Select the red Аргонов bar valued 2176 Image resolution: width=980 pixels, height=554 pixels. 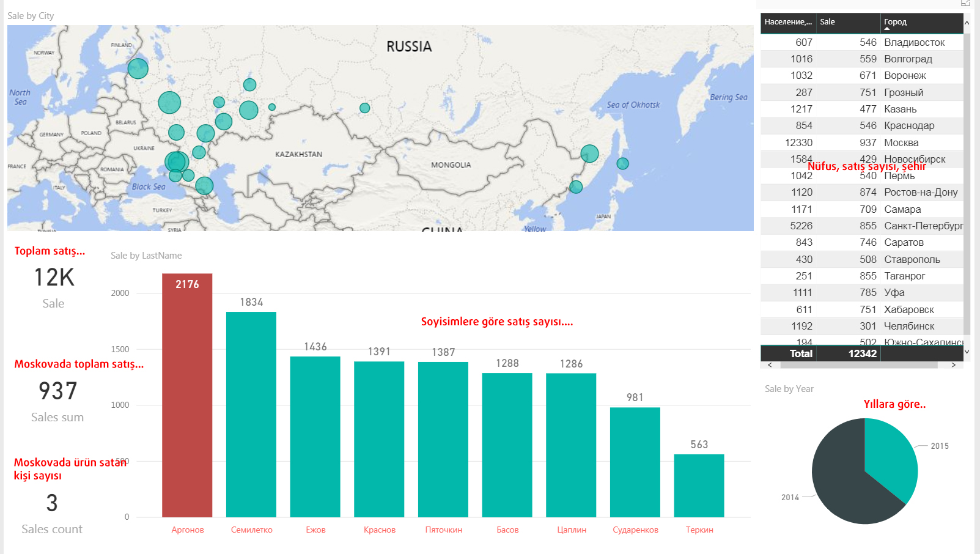(x=187, y=395)
